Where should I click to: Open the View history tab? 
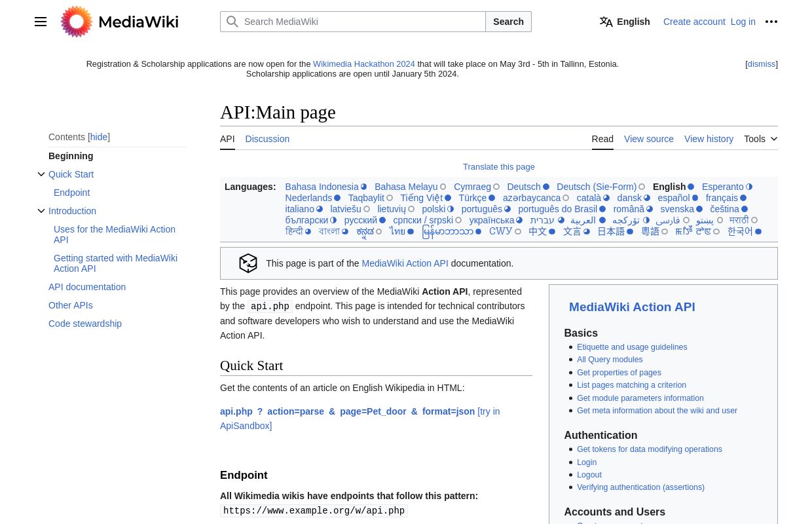(709, 139)
